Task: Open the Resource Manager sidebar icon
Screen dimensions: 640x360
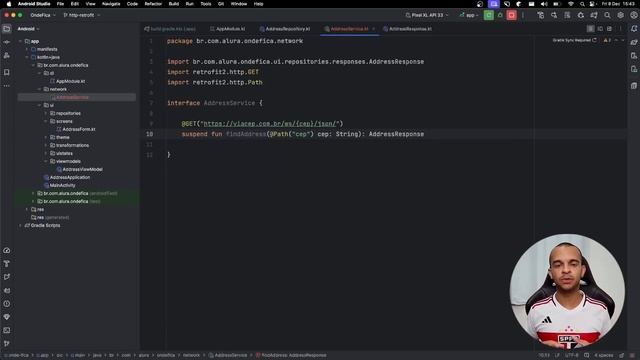Action: pyautogui.click(x=7, y=56)
